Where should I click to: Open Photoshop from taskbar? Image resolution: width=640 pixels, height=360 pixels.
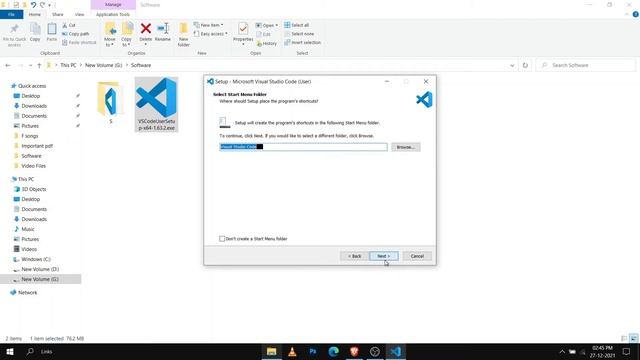[313, 351]
